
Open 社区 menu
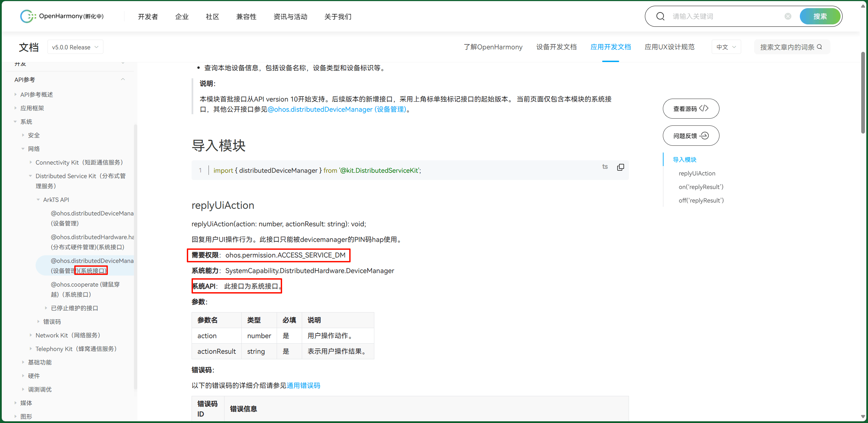pyautogui.click(x=212, y=17)
